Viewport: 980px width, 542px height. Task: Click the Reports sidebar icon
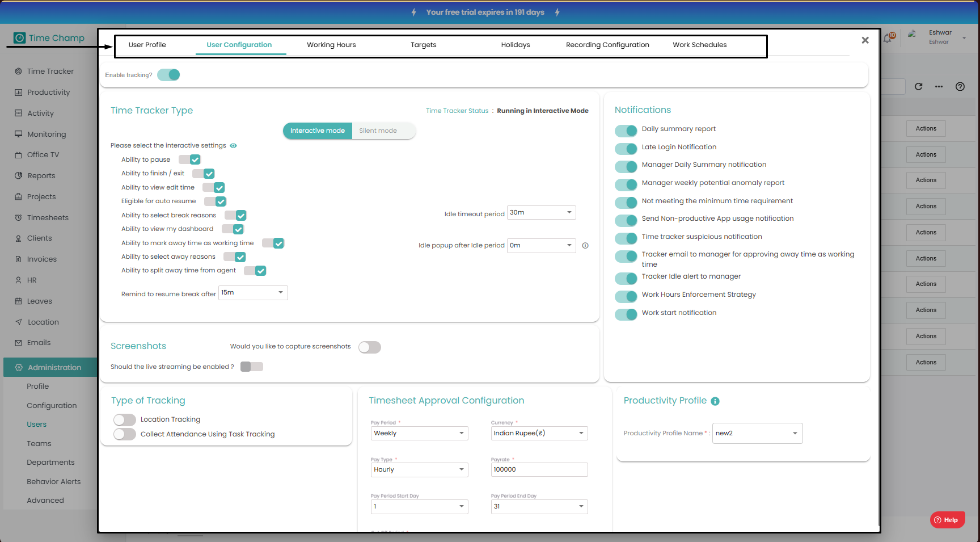(18, 175)
